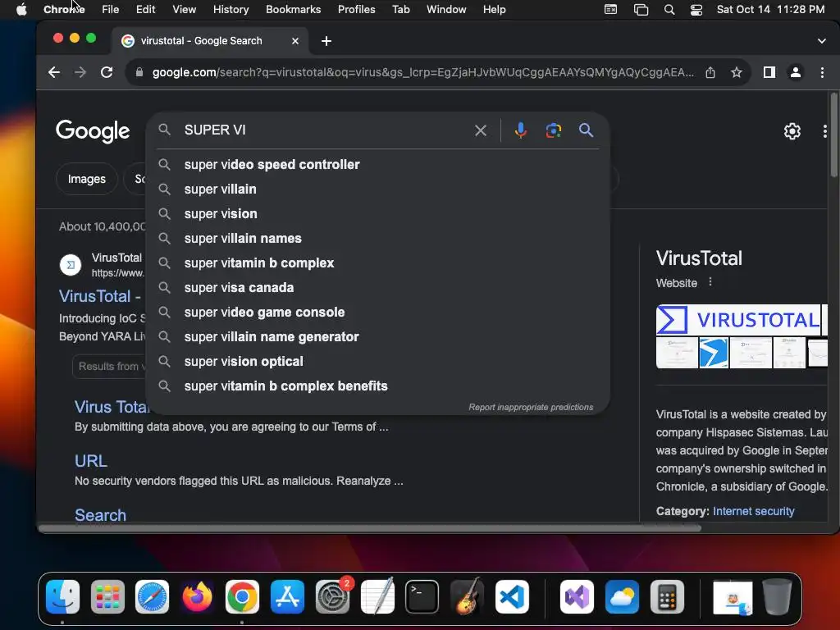This screenshot has width=840, height=630.
Task: Open the Profiles menu
Action: tap(356, 10)
